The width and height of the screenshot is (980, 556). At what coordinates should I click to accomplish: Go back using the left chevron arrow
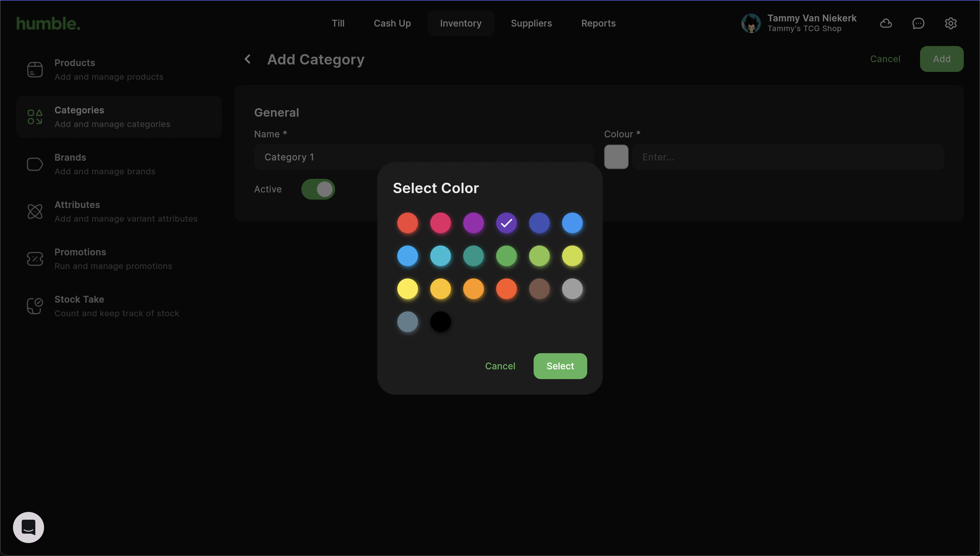coord(248,59)
